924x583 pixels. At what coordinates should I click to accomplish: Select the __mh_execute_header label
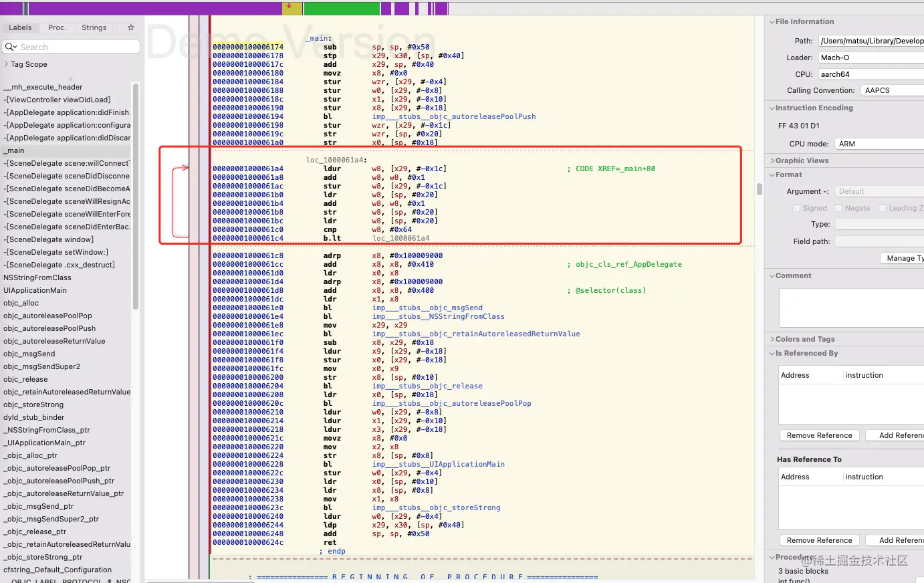43,87
